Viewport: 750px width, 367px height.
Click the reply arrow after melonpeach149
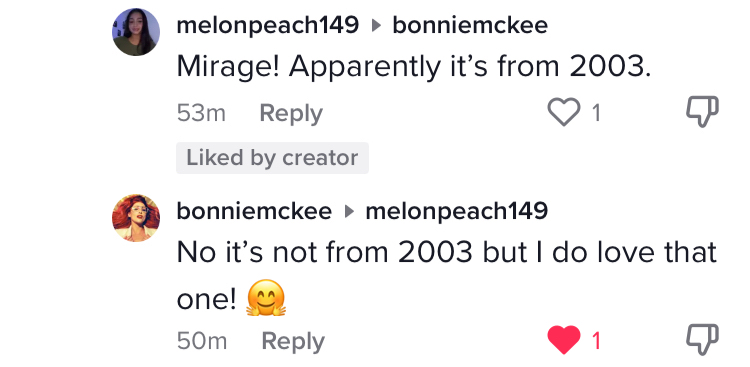(377, 26)
